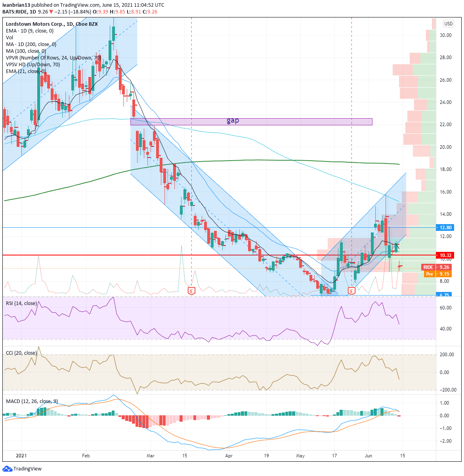Select the 'VPSV HD (Up/Down, 70)' legend
The width and height of the screenshot is (464, 476).
pos(33,64)
